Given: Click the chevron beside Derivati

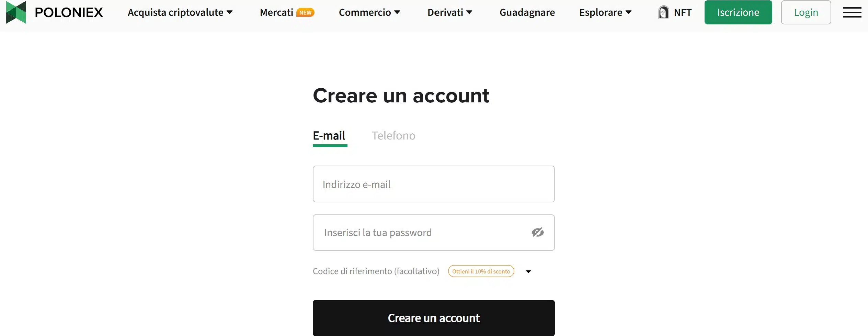Looking at the screenshot, I should (x=469, y=12).
